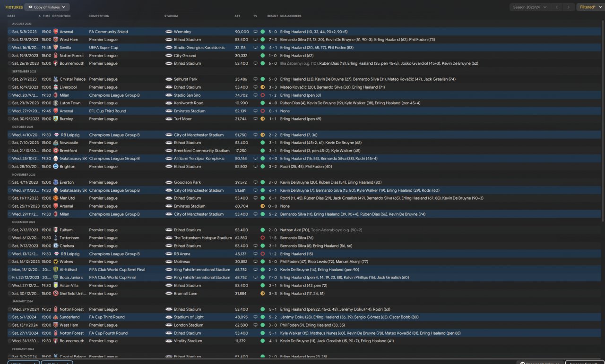The image size is (605, 364).
Task: Select the Kenilworth Road stadium name
Action: pos(189,103)
